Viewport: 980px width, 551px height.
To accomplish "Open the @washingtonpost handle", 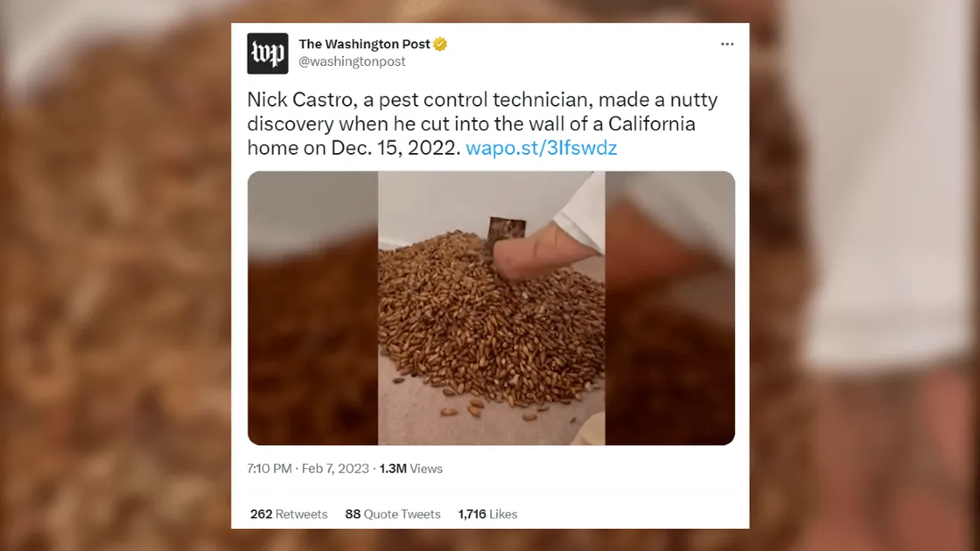I will click(352, 61).
